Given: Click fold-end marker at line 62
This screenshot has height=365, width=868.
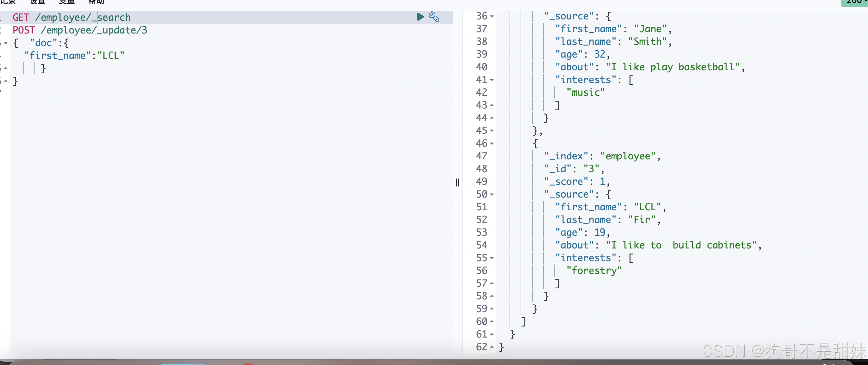Looking at the screenshot, I should click(x=492, y=347).
